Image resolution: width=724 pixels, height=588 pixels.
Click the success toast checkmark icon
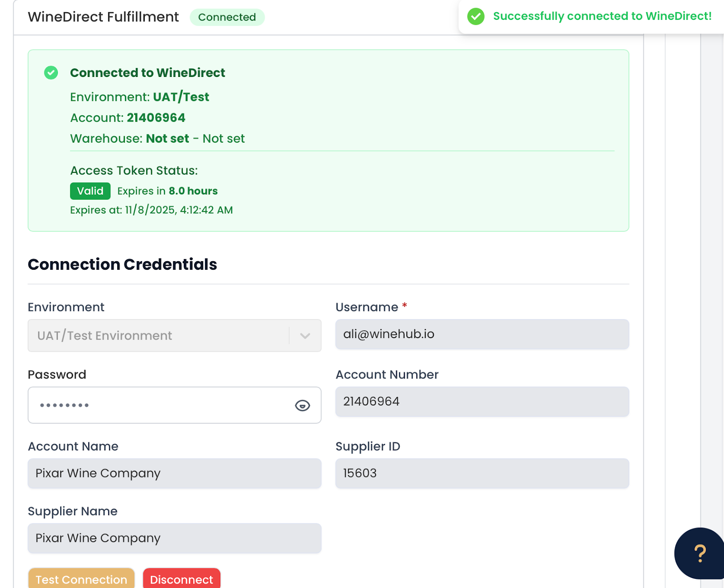point(476,16)
